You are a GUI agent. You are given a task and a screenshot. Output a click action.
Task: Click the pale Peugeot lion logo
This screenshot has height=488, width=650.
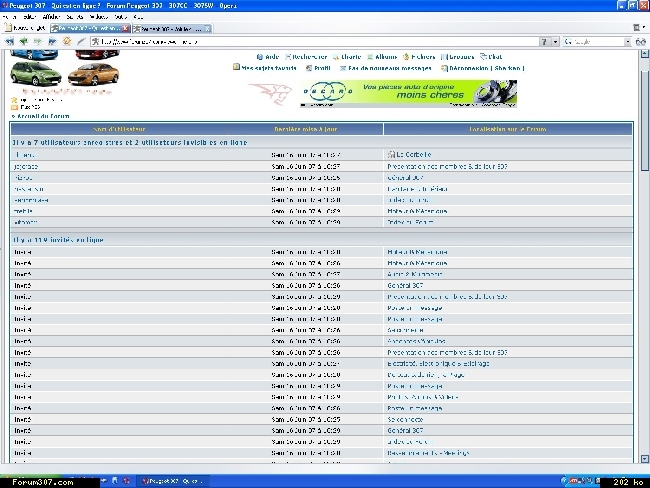point(272,93)
